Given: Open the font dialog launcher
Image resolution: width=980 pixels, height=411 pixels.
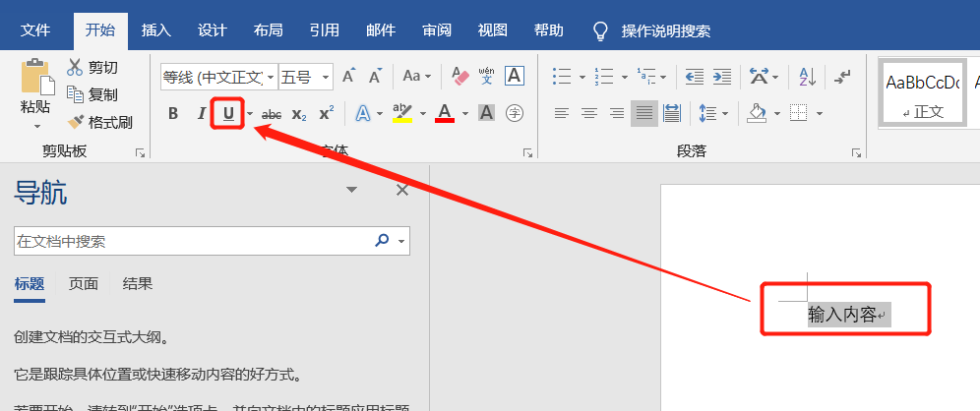Looking at the screenshot, I should point(527,152).
